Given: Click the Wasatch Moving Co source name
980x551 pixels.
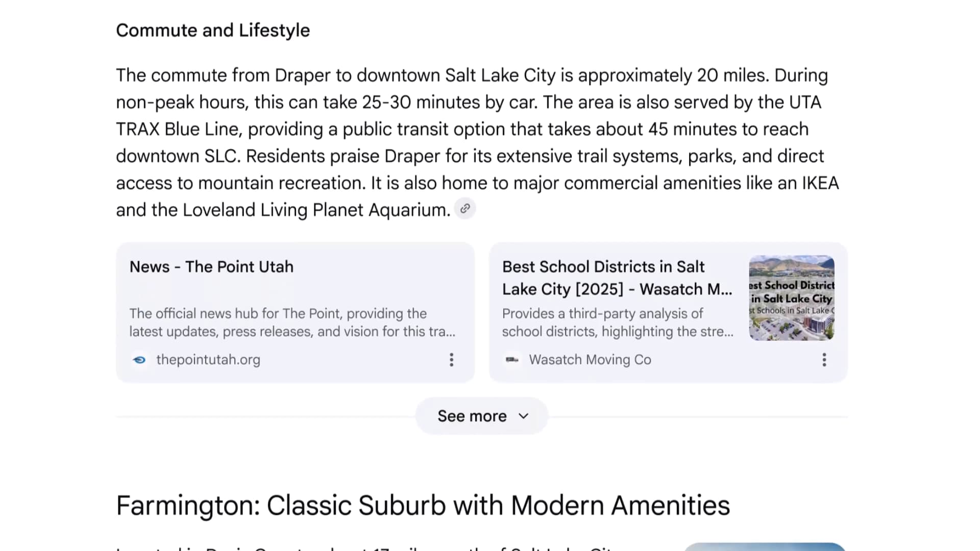Looking at the screenshot, I should pyautogui.click(x=590, y=360).
